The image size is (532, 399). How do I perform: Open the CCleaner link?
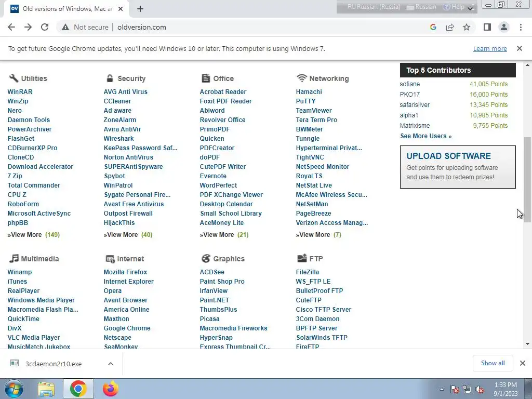point(117,101)
